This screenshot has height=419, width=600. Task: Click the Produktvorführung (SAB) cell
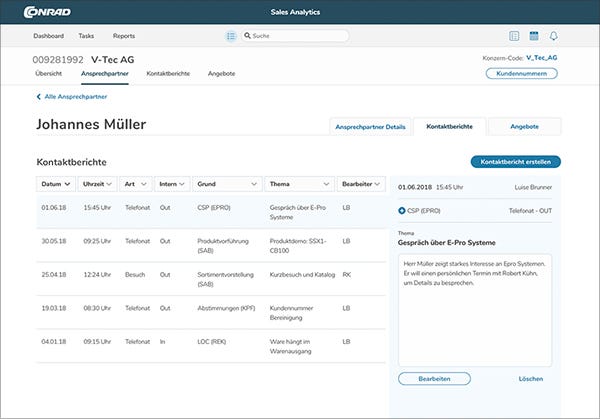pos(223,246)
